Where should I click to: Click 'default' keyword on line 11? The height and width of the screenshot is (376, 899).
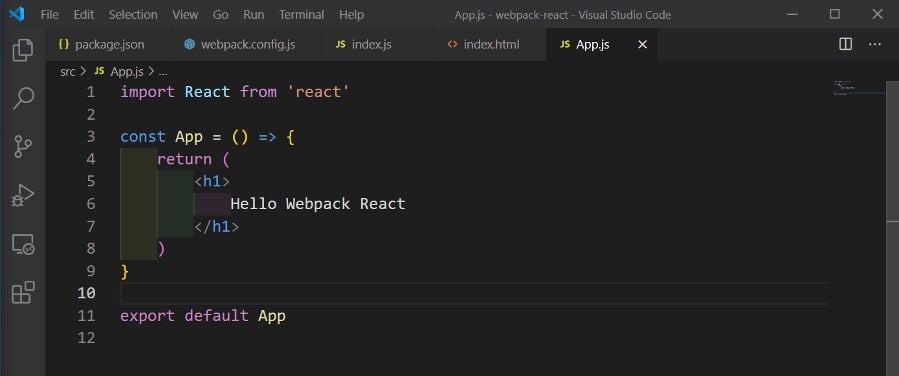(216, 315)
